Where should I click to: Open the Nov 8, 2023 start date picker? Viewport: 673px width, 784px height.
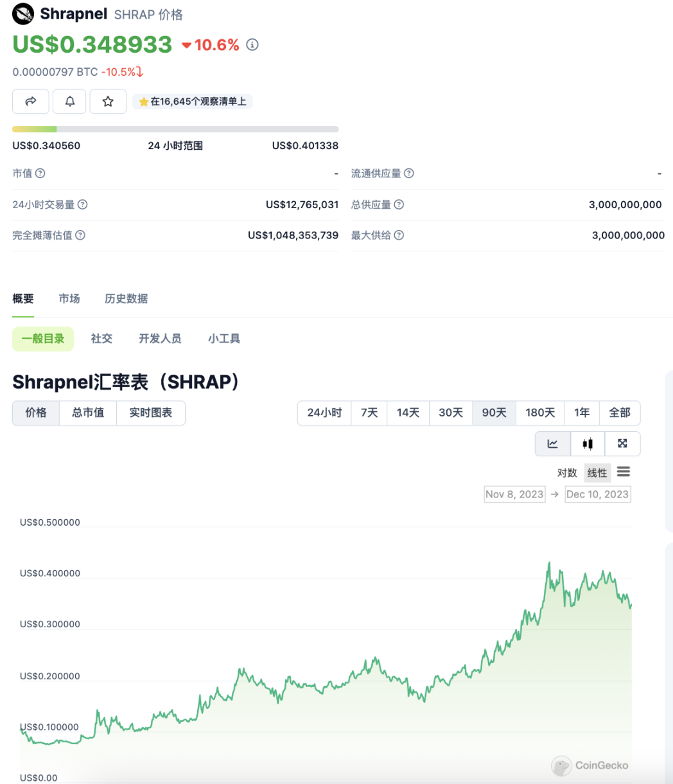click(x=514, y=494)
